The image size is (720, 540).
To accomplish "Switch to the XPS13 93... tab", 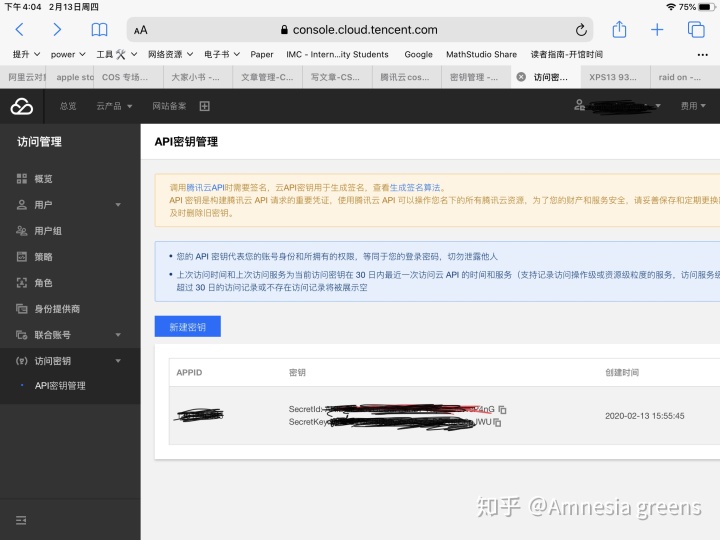I will click(x=615, y=77).
